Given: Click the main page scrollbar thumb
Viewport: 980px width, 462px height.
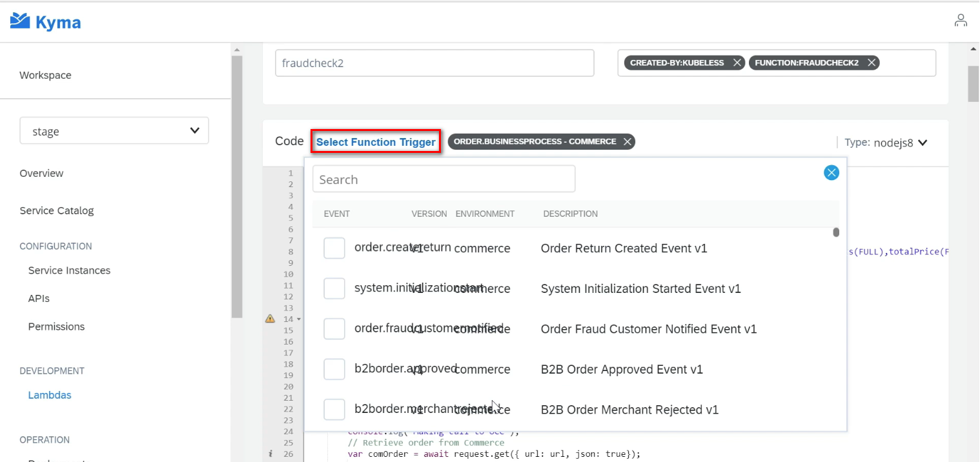Looking at the screenshot, I should coord(974,84).
